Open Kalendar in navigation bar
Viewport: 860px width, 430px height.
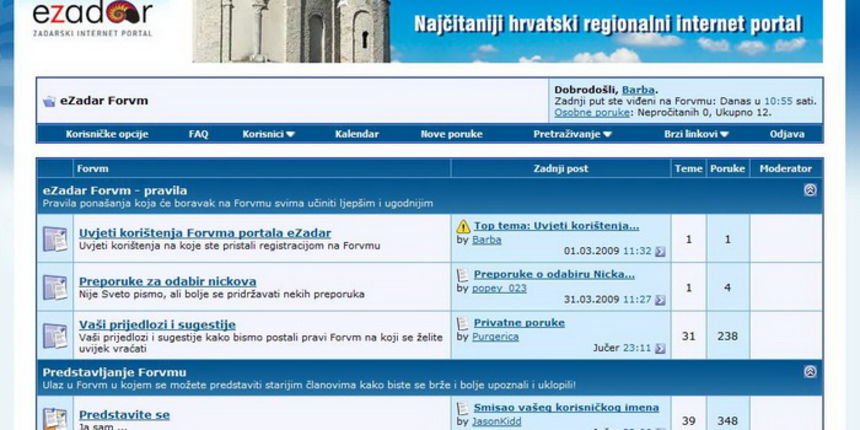357,134
